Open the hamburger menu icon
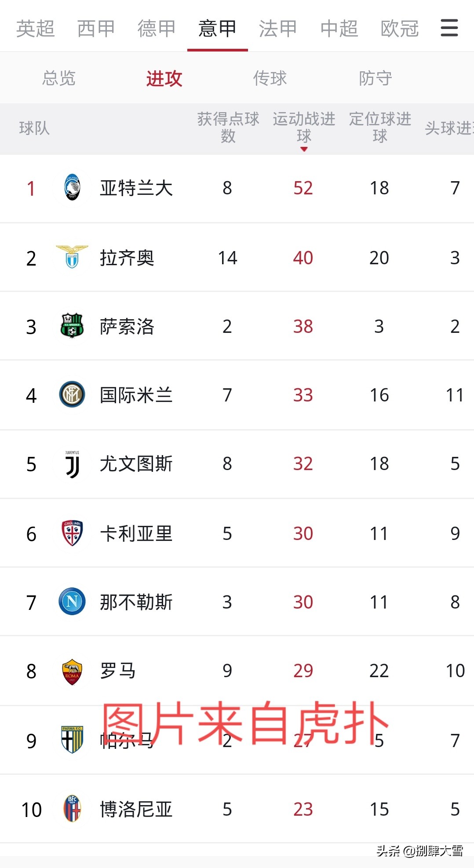This screenshot has height=868, width=474. (449, 28)
